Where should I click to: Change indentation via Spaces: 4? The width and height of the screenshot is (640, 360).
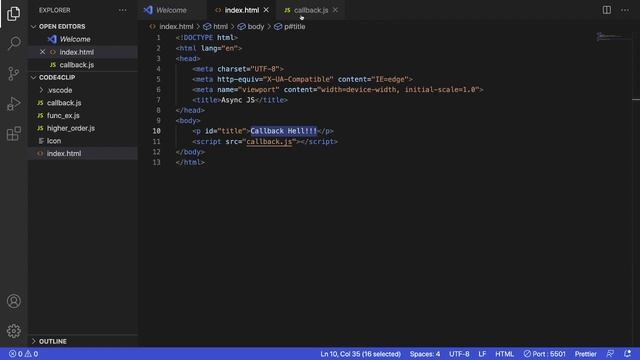425,354
